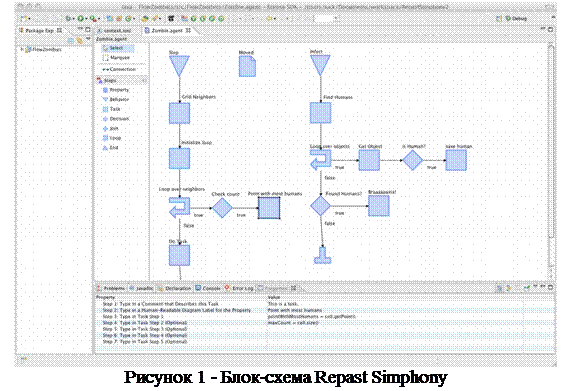
Task: Select the Grid Neighbors task node
Action: click(x=179, y=113)
